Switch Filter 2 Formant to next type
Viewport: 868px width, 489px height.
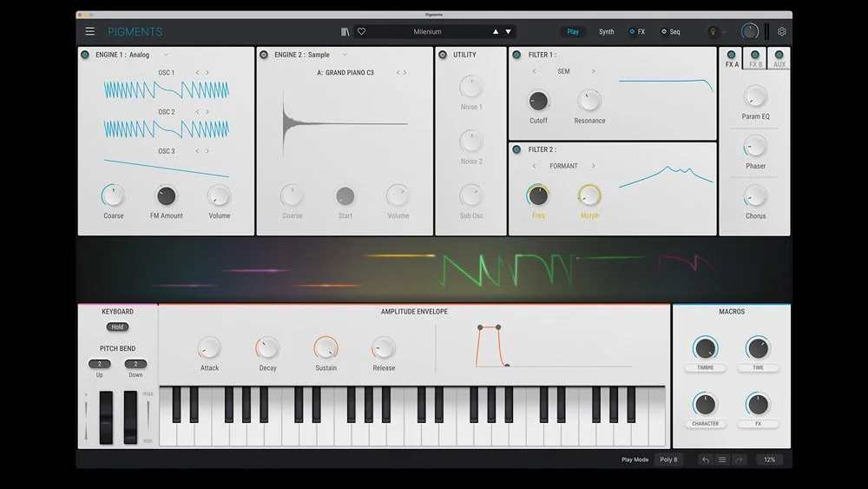594,166
